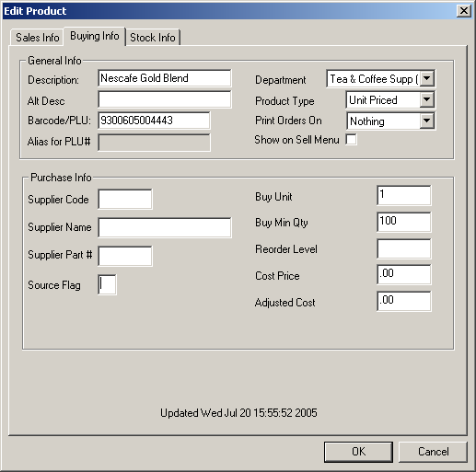Screen dimensions: 476x472
Task: Click the Adjusted Cost field
Action: click(404, 301)
